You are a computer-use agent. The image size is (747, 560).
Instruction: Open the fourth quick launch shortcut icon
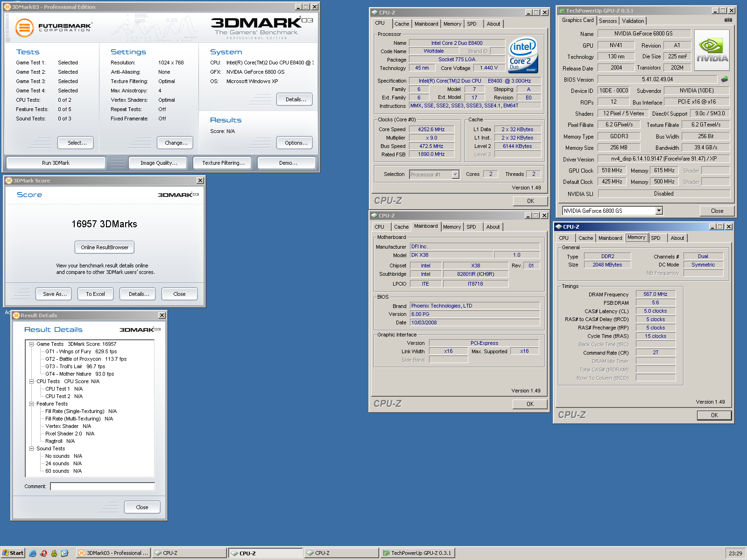[x=64, y=553]
